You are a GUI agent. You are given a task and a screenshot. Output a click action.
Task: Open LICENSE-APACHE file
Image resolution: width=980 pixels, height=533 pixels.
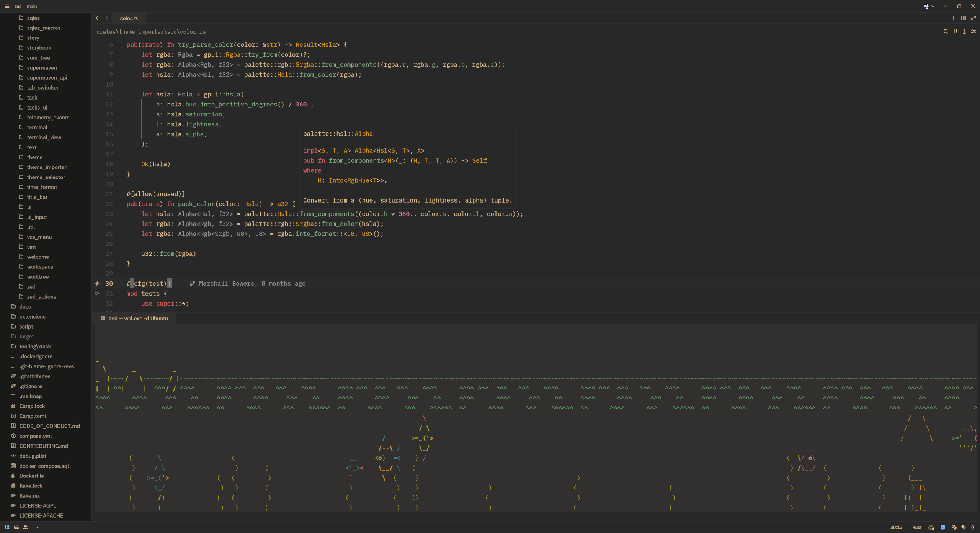(x=46, y=515)
